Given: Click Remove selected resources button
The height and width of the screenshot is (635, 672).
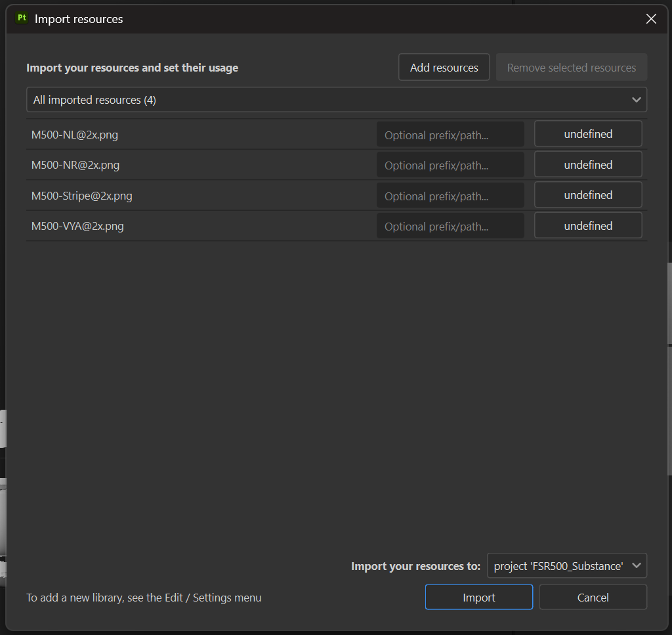Looking at the screenshot, I should point(572,68).
